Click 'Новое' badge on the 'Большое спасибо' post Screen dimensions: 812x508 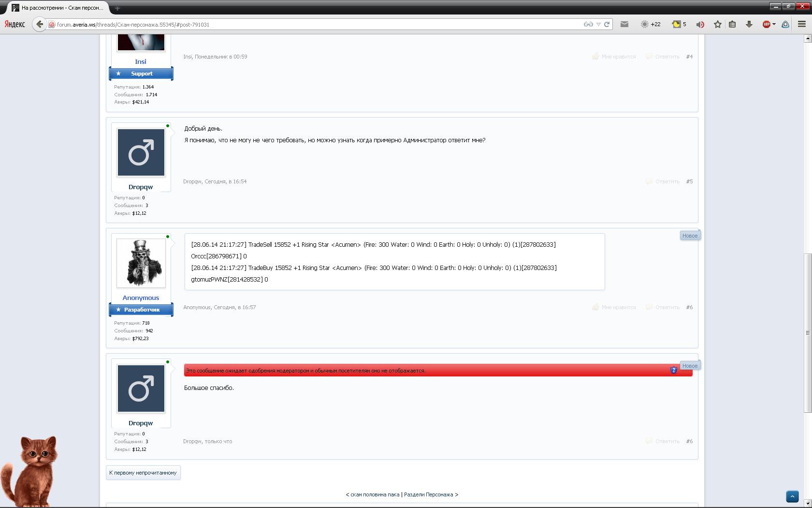coord(690,366)
